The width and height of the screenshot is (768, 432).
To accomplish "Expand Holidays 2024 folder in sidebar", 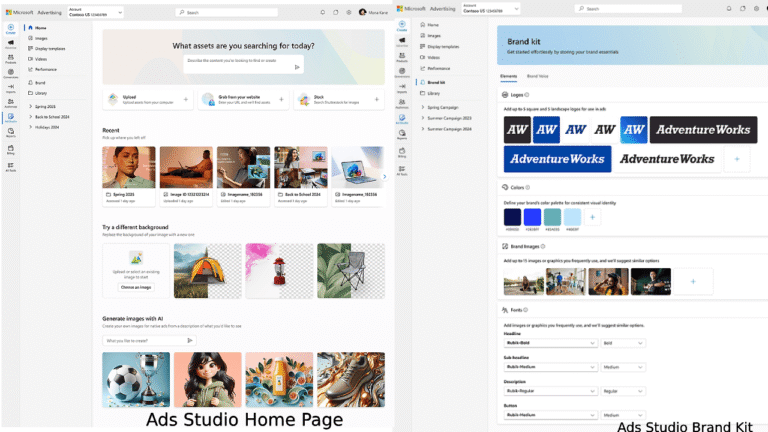I will click(x=30, y=127).
